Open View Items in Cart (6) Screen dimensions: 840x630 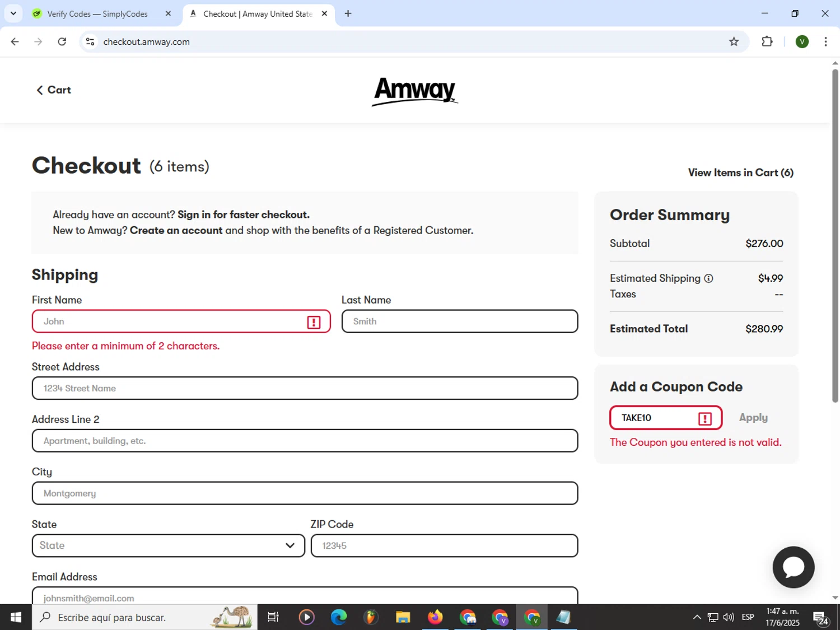(740, 173)
